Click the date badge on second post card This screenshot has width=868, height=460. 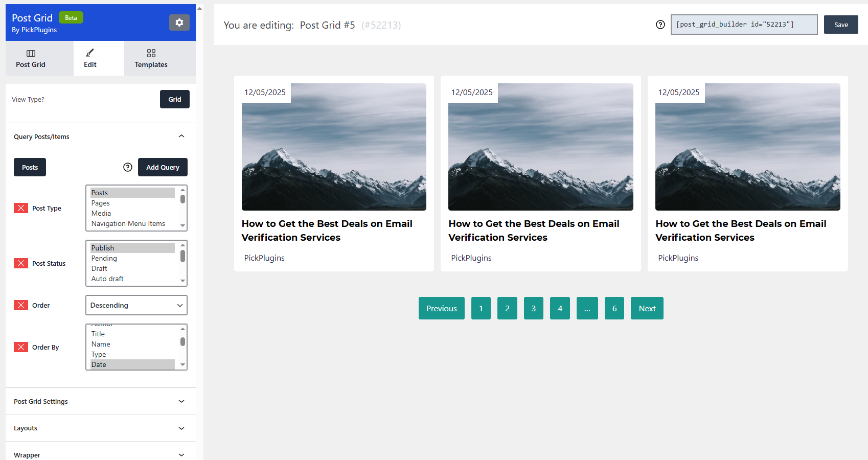click(472, 93)
